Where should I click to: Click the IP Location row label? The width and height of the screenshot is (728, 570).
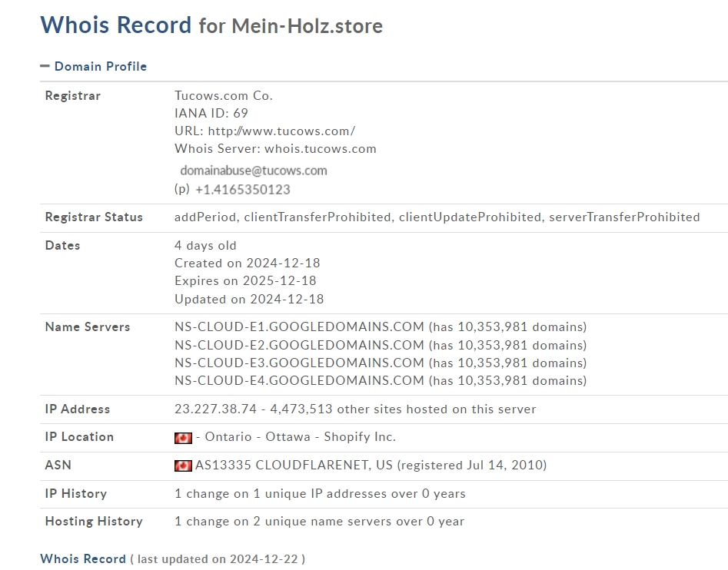point(79,437)
